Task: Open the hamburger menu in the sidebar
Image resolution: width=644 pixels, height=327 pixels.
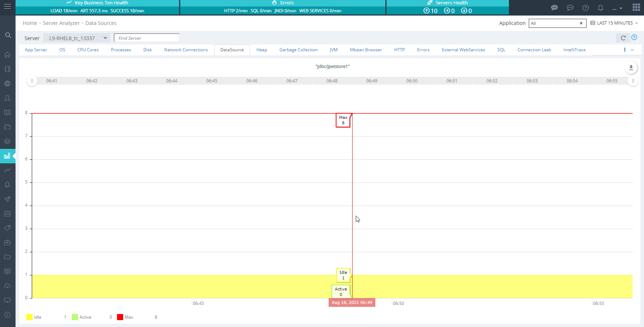Action: pyautogui.click(x=7, y=6)
